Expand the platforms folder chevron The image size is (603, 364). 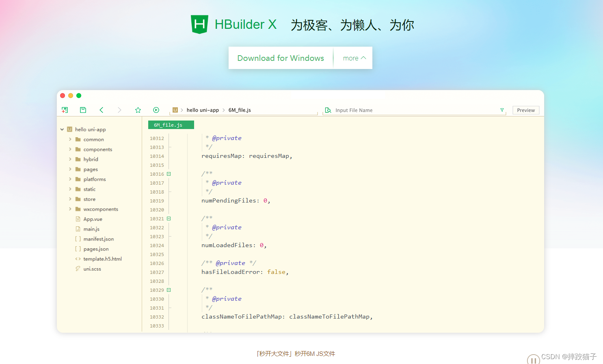70,179
